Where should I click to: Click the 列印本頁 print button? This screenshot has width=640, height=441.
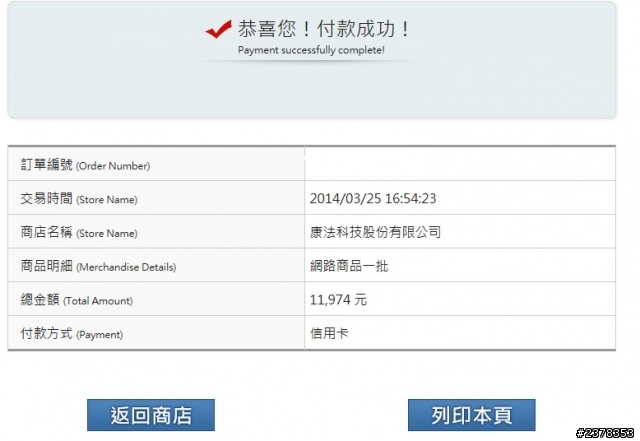click(471, 415)
